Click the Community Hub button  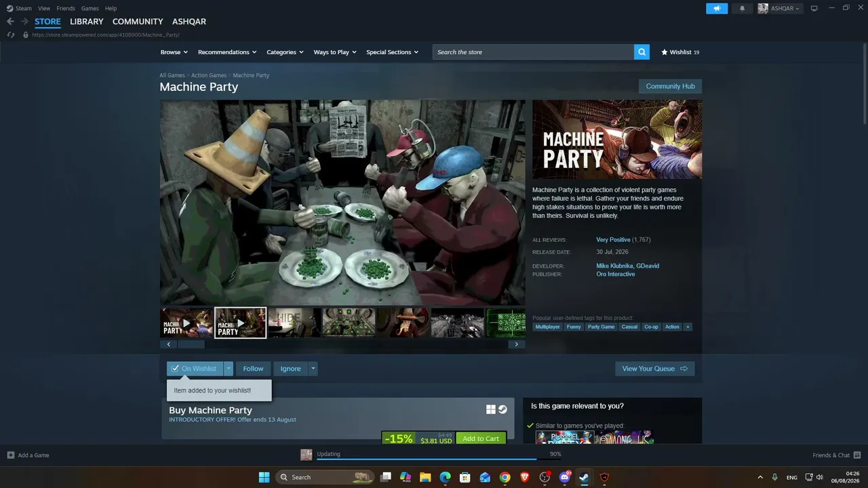(x=670, y=86)
